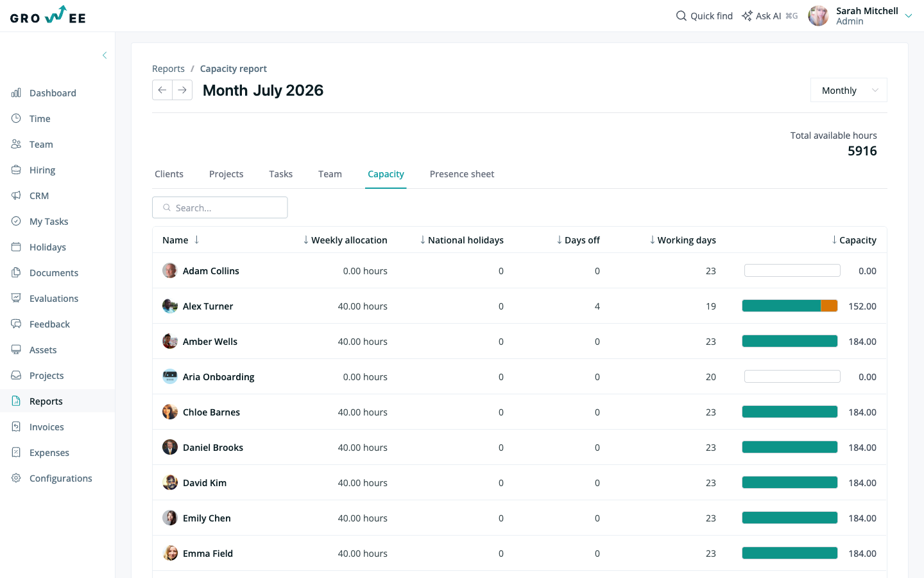924x578 pixels.
Task: Open the Dashboard sidebar icon
Action: pos(16,93)
